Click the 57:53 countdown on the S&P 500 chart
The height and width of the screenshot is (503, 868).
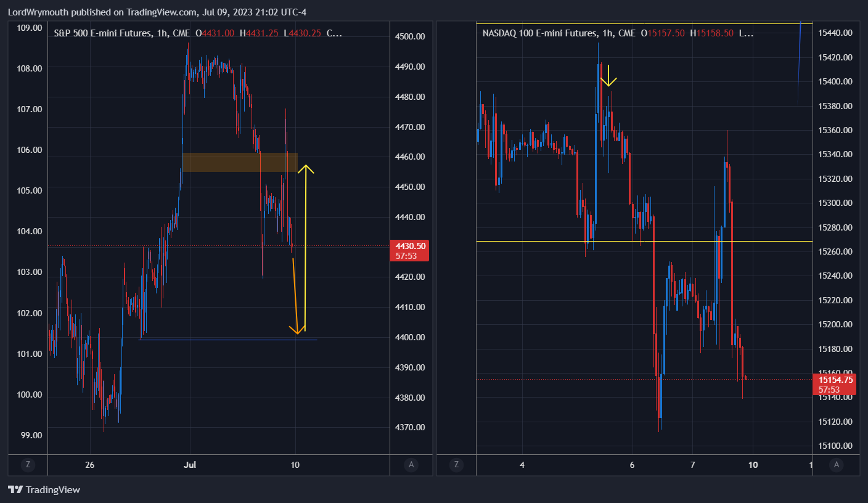(405, 256)
